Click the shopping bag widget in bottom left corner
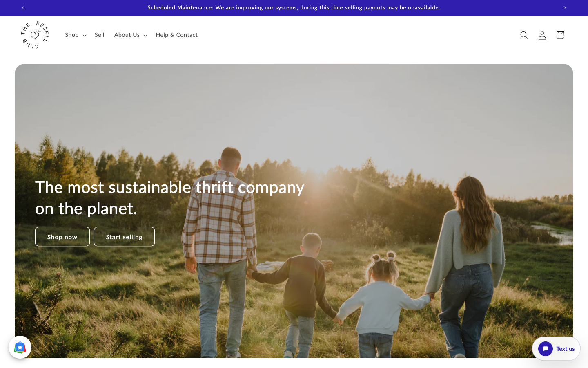Image resolution: width=588 pixels, height=368 pixels. tap(20, 347)
